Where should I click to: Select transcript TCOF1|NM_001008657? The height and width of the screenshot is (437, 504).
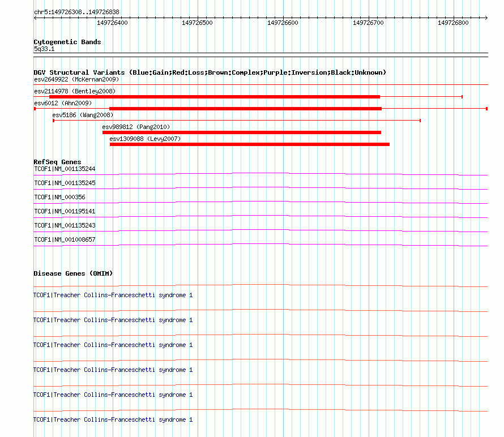(65, 239)
